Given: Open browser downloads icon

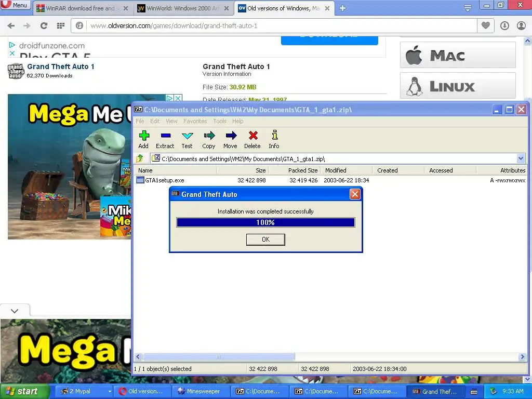Looking at the screenshot, I should [x=504, y=26].
